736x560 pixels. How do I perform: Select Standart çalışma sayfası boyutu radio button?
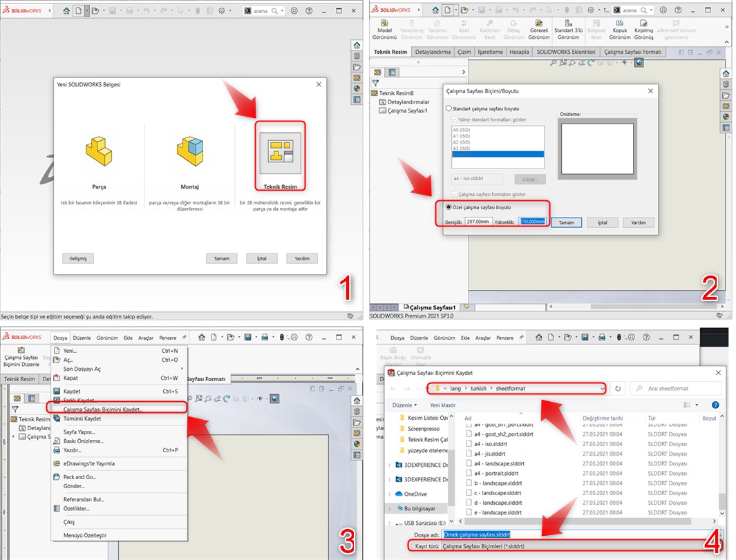tap(449, 108)
